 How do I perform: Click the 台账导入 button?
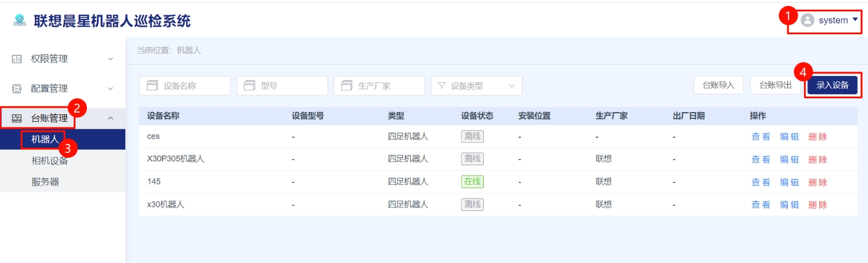[718, 85]
